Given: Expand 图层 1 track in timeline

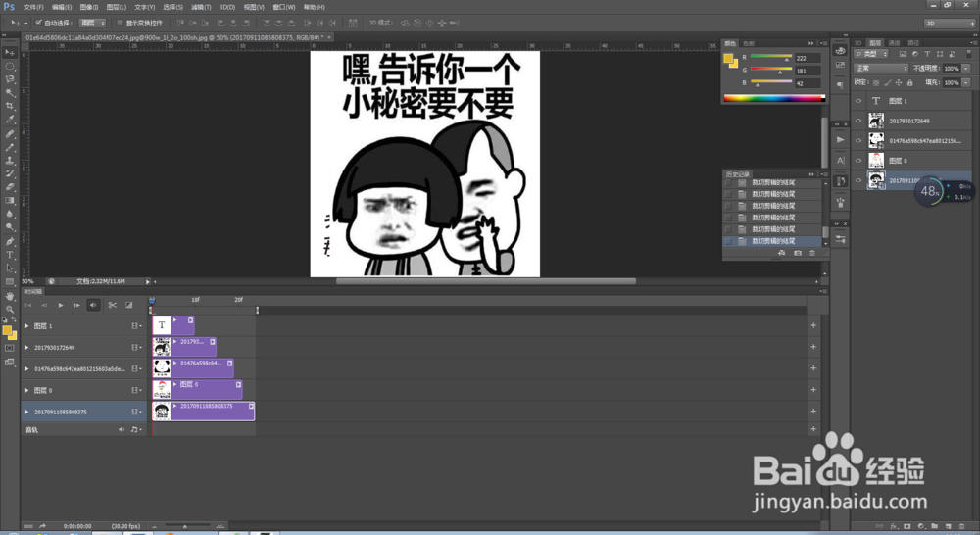Looking at the screenshot, I should 26,325.
